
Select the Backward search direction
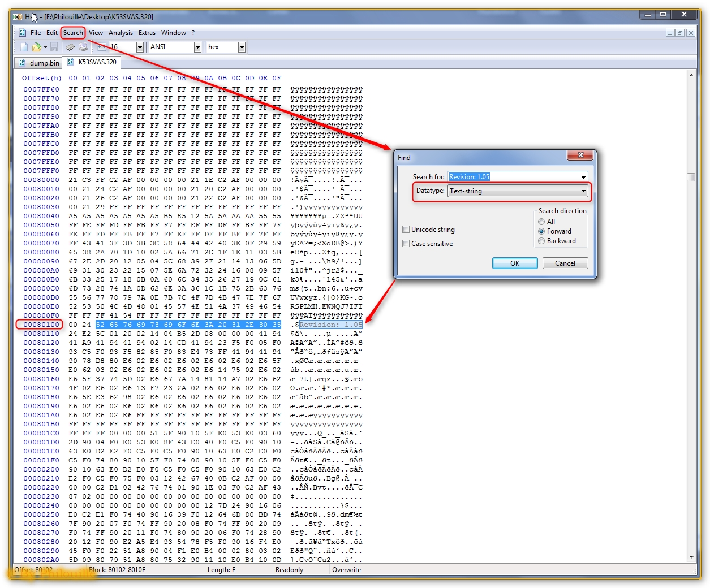pos(541,241)
